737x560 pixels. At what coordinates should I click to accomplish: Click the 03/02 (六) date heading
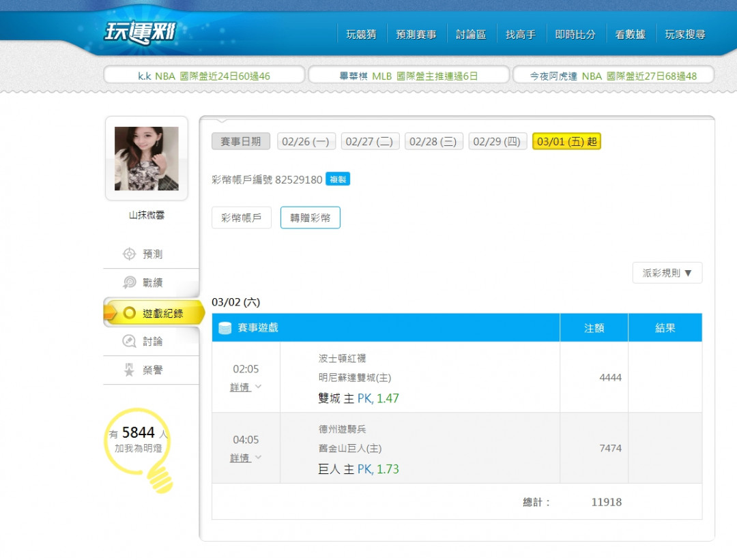[x=236, y=302]
